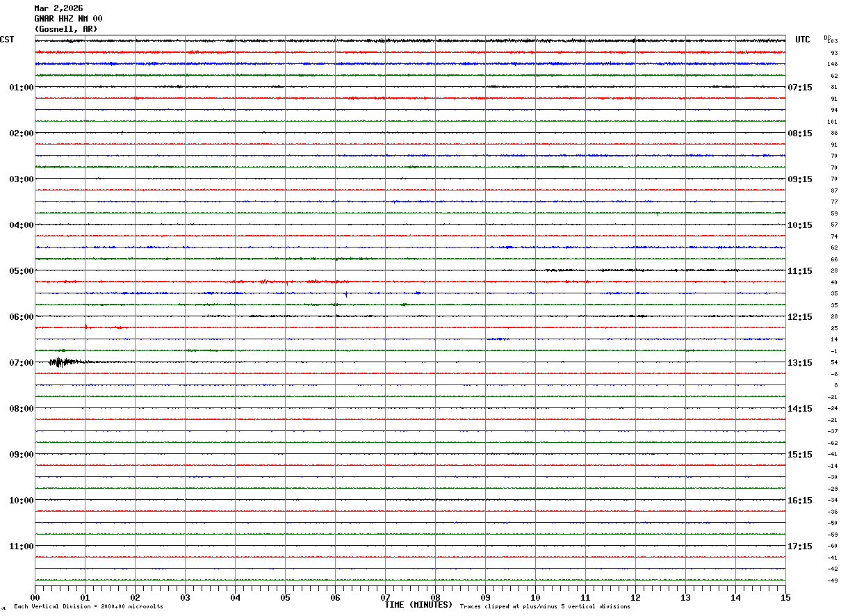Select the '08' minute tick label

point(435,597)
